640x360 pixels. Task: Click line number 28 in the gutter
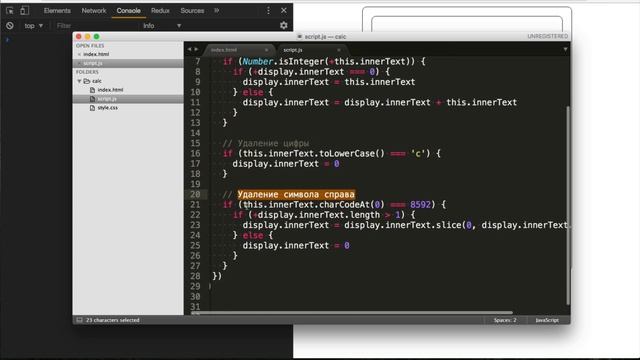(x=195, y=276)
